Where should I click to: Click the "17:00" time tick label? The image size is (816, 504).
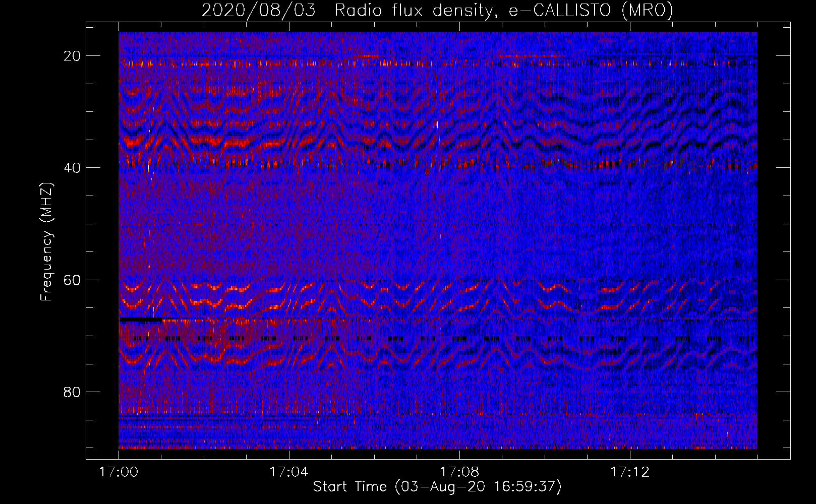tap(119, 472)
